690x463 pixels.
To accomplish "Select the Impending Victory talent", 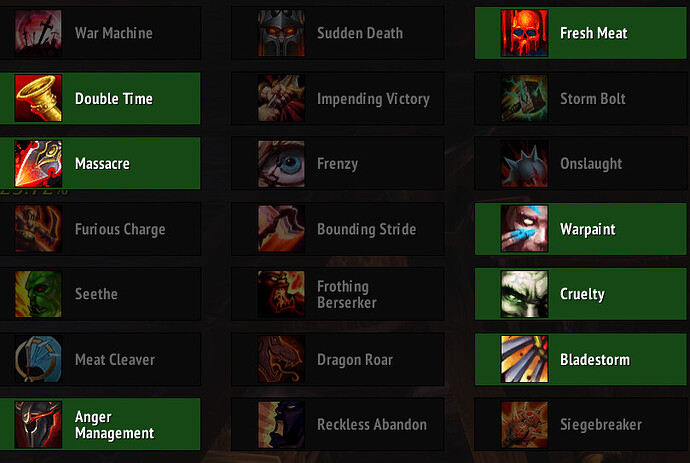I will [338, 98].
